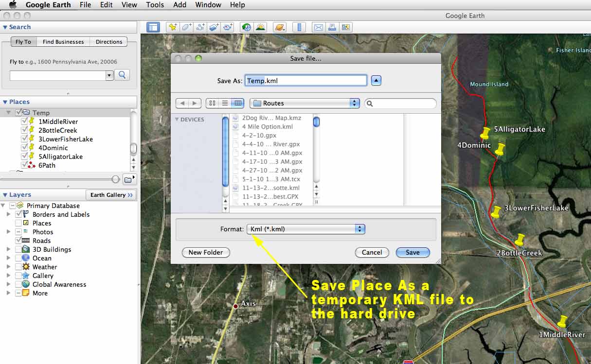Open the Format dropdown in the save dialog
Image resolution: width=591 pixels, height=364 pixels.
point(305,229)
